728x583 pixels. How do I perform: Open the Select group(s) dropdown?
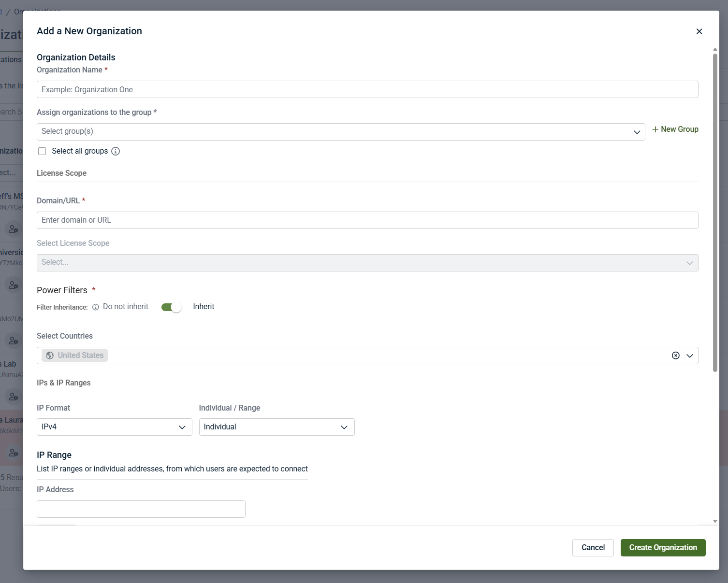[x=341, y=132]
